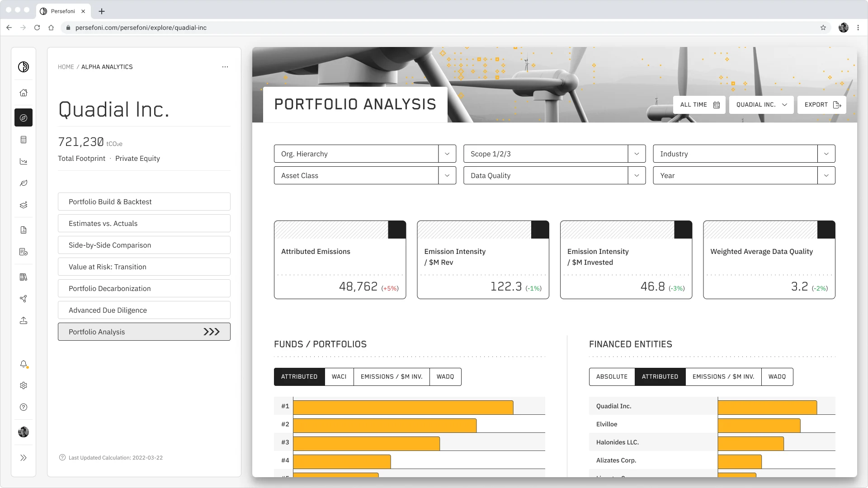Click the Portfolio Build & Backtest menu item

[144, 202]
